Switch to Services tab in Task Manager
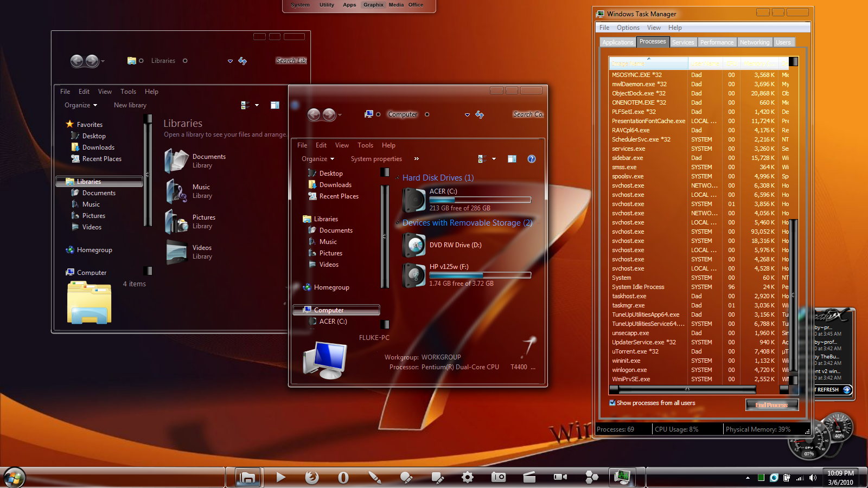This screenshot has height=488, width=868. 683,42
